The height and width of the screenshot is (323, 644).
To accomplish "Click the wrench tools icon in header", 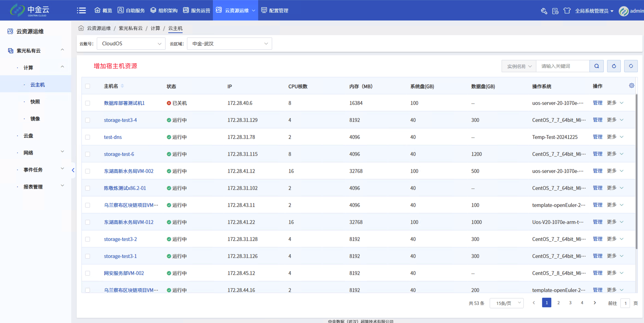I will pyautogui.click(x=544, y=11).
